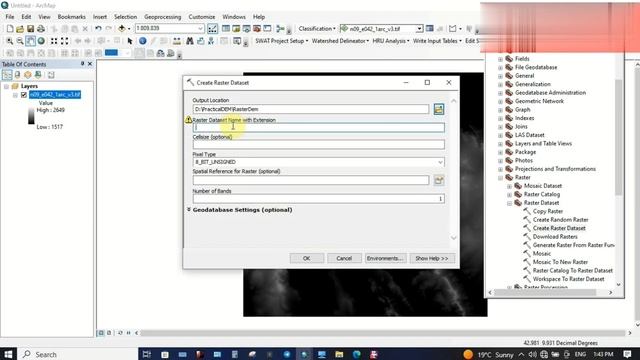
Task: Open the Python window icon in toolbar
Action: coord(267,29)
